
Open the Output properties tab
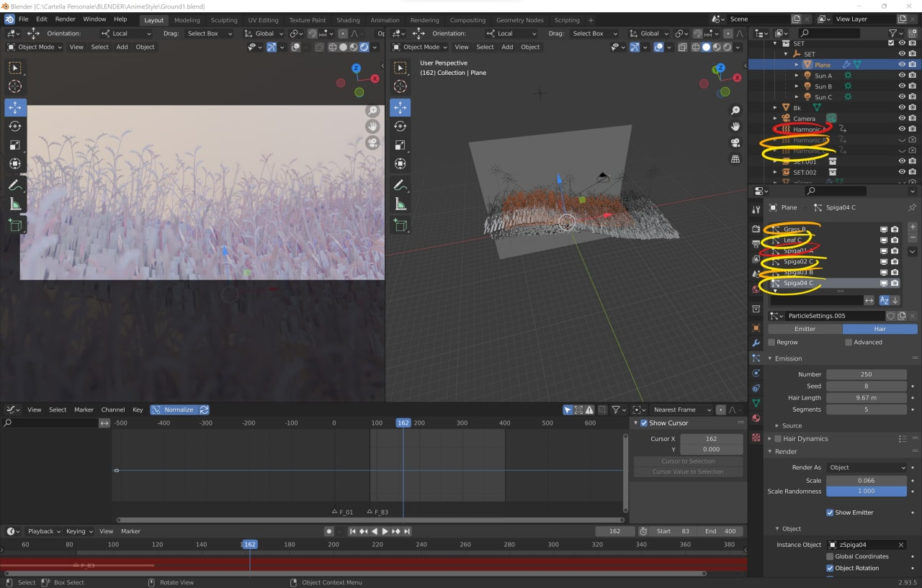click(x=756, y=244)
